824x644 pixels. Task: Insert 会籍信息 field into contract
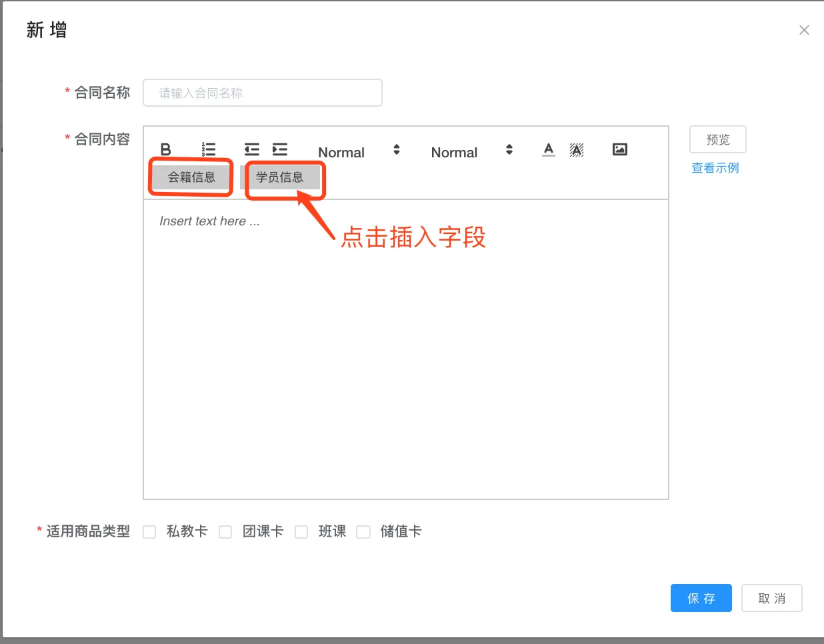tap(191, 177)
